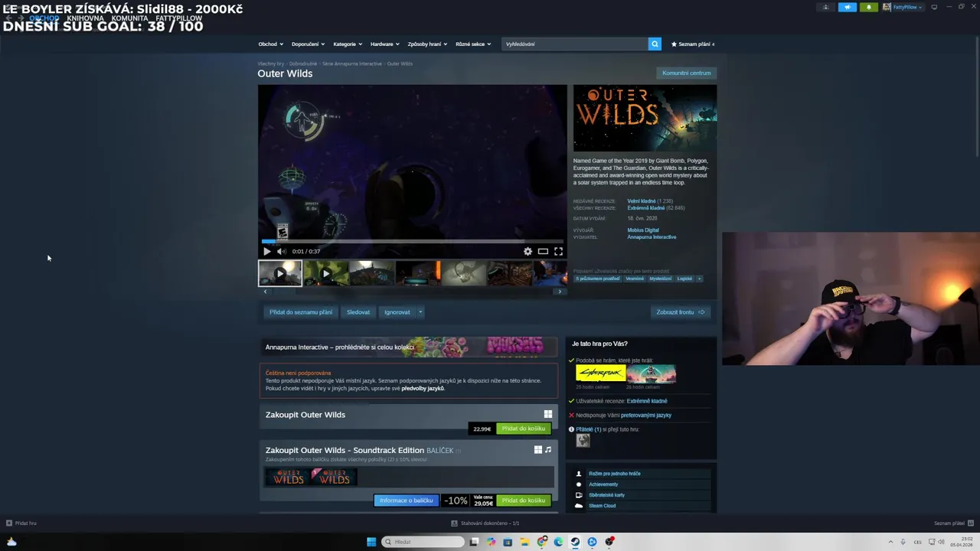Select the Logické tag

click(684, 279)
